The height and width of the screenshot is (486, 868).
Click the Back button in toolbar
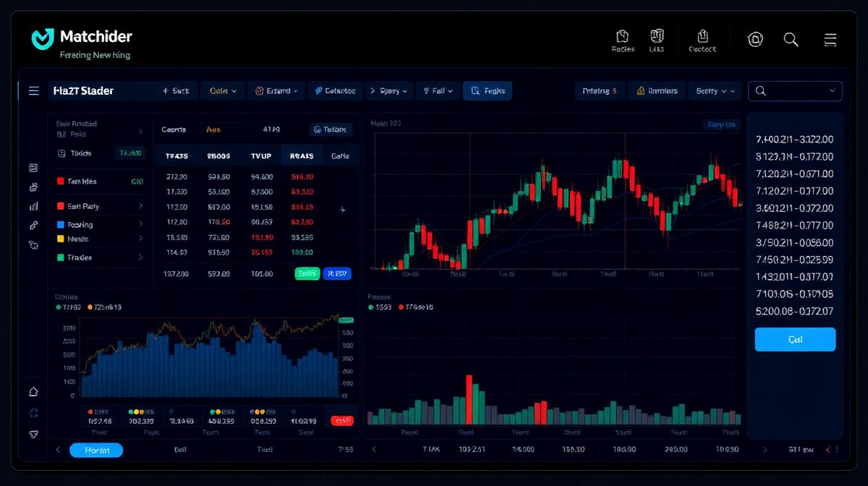176,91
